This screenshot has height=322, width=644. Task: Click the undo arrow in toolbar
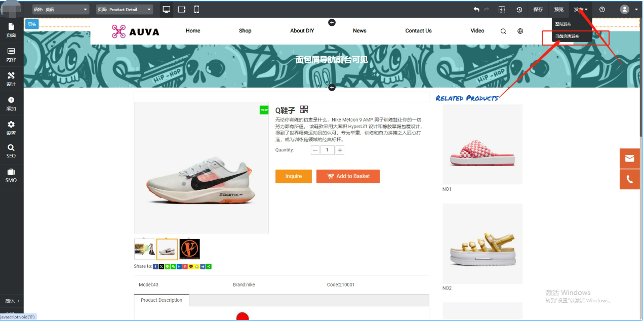tap(476, 10)
